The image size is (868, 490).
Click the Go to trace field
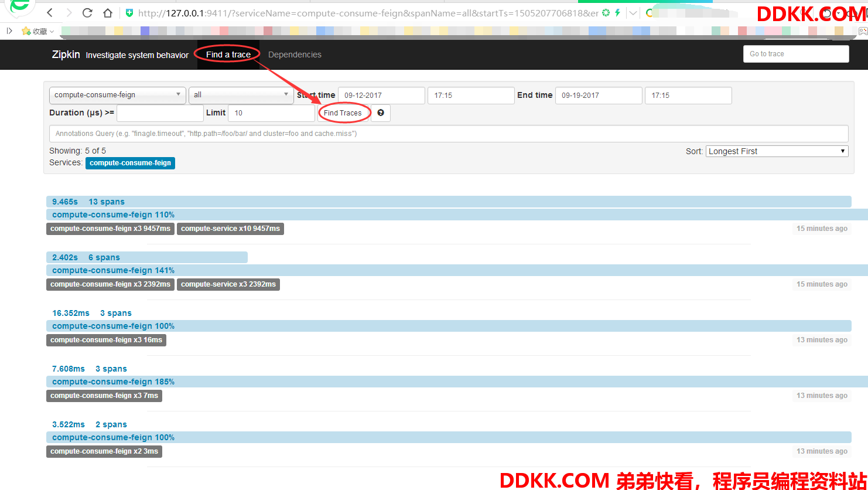coord(796,54)
